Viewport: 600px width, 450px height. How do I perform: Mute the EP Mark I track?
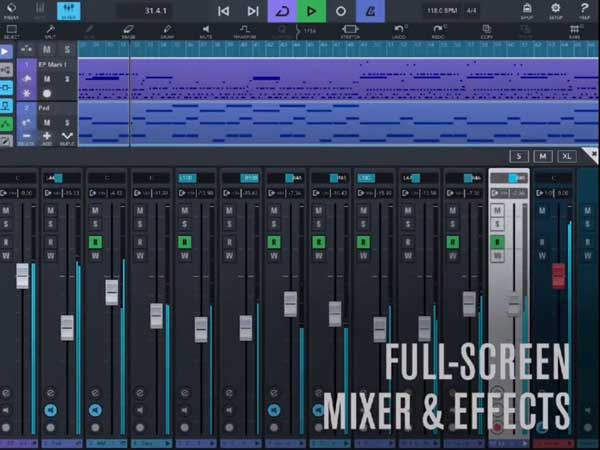point(46,78)
